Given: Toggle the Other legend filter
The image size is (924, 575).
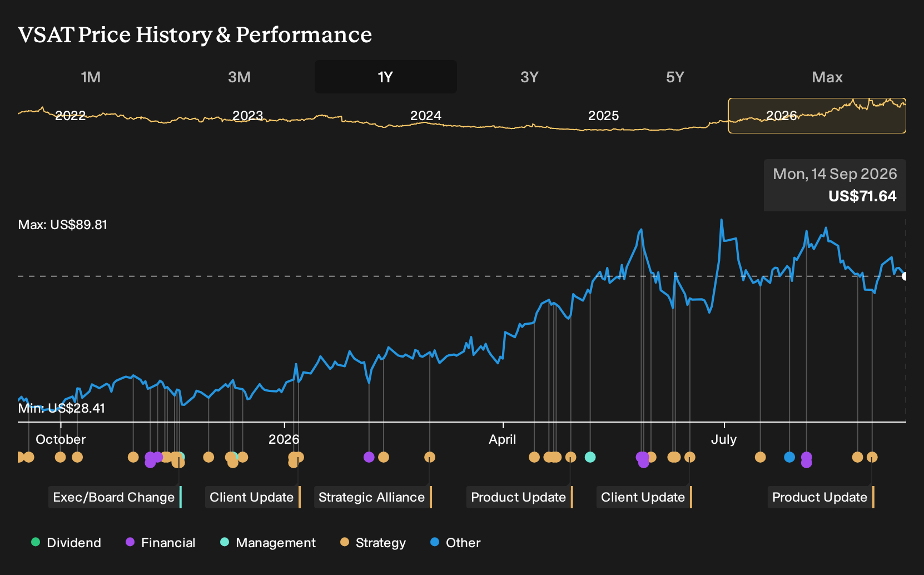Looking at the screenshot, I should (455, 543).
